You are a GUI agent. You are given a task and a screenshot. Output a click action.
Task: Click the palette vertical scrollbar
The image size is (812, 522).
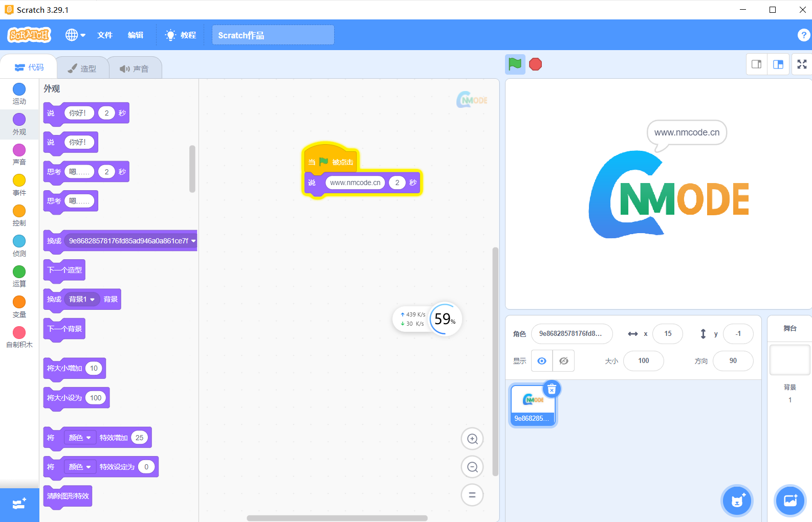tap(192, 169)
